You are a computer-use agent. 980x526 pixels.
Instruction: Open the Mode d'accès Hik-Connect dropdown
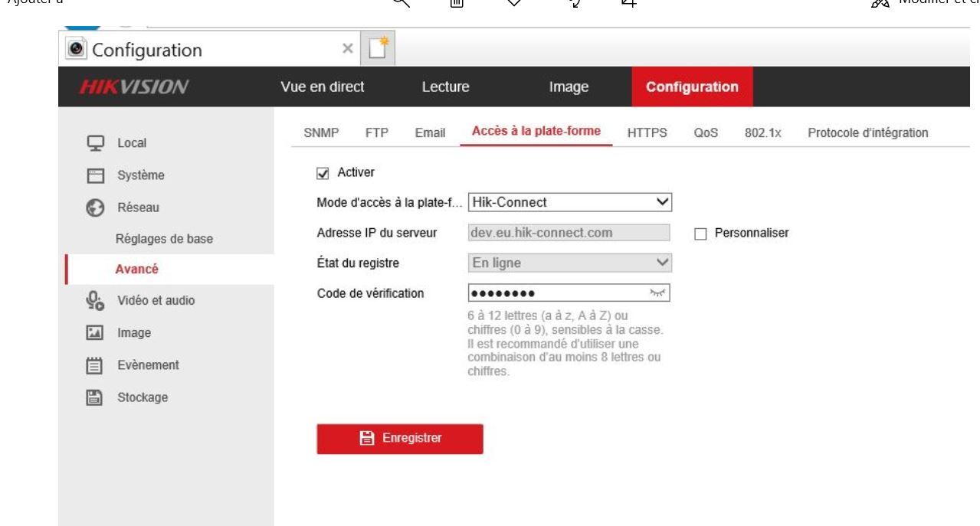coord(569,202)
